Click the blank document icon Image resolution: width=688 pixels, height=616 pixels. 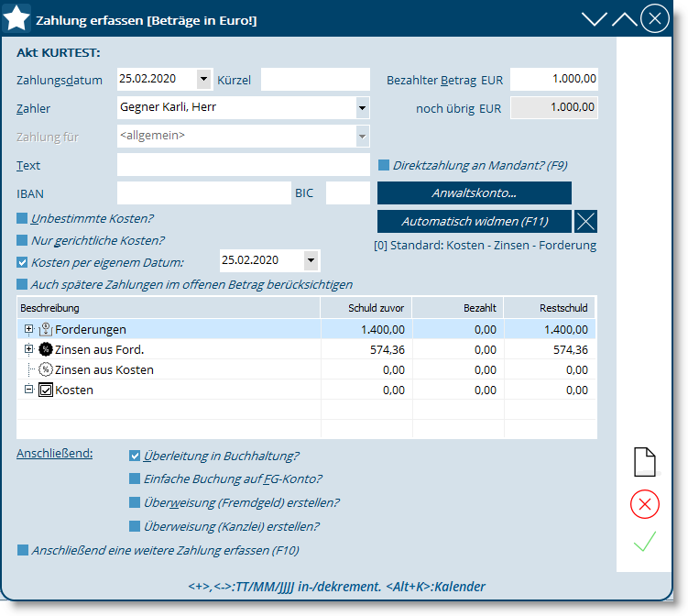pos(645,462)
